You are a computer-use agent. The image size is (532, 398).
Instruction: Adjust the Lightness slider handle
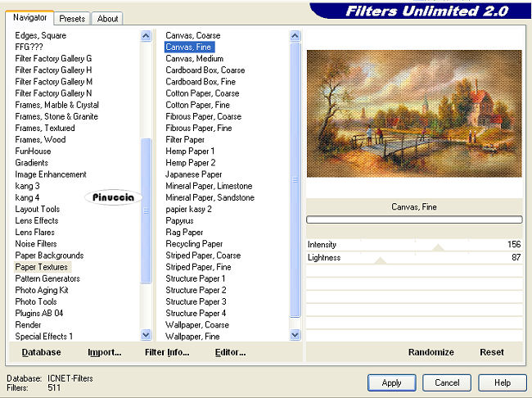[380, 260]
